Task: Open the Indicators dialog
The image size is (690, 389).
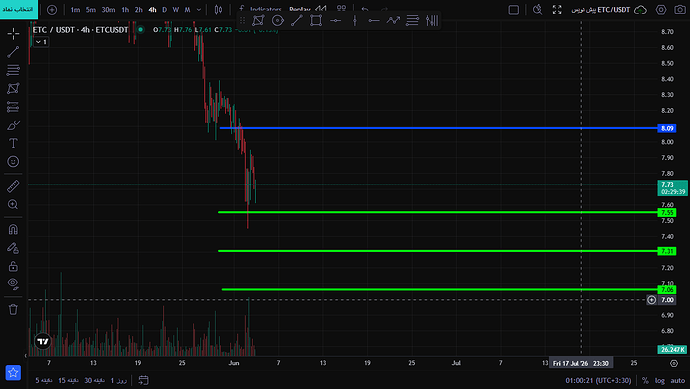Action: 260,9
